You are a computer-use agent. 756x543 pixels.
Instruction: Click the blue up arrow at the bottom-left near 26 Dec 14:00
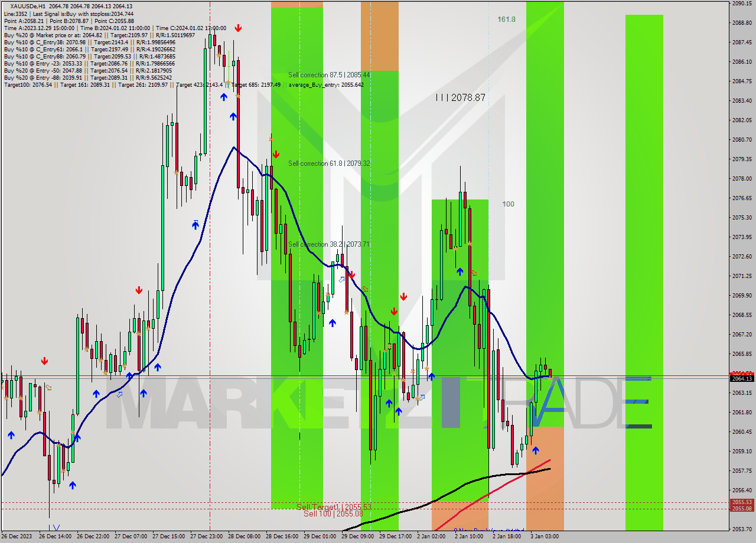[x=72, y=485]
